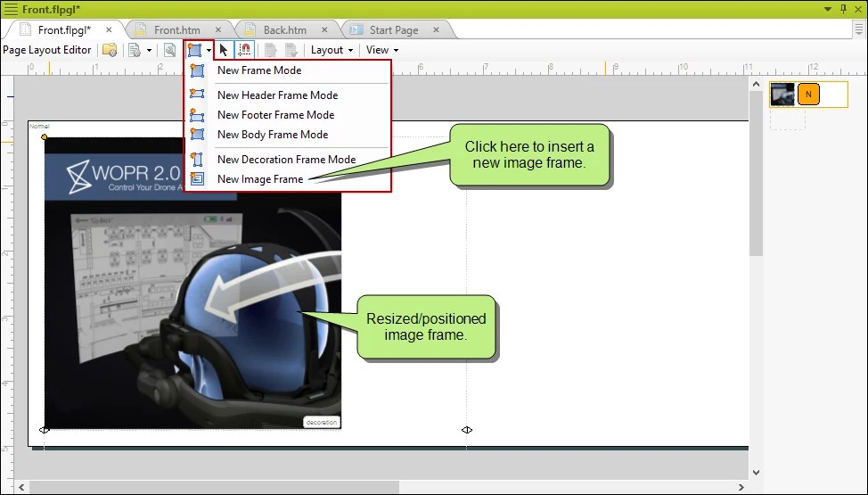The width and height of the screenshot is (868, 495).
Task: Close the Front.flpgl* editor window
Action: pos(858,10)
